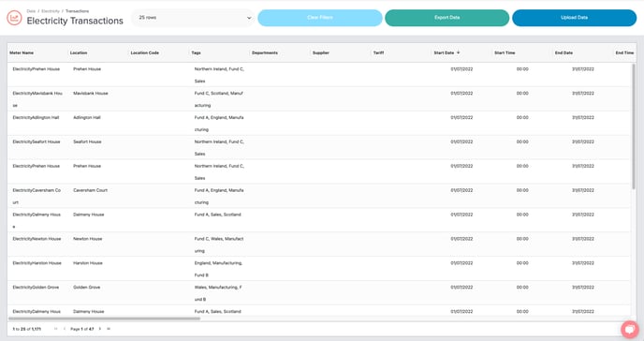Sort by the Departments column header
Viewport: 644px width, 341px height.
click(265, 52)
